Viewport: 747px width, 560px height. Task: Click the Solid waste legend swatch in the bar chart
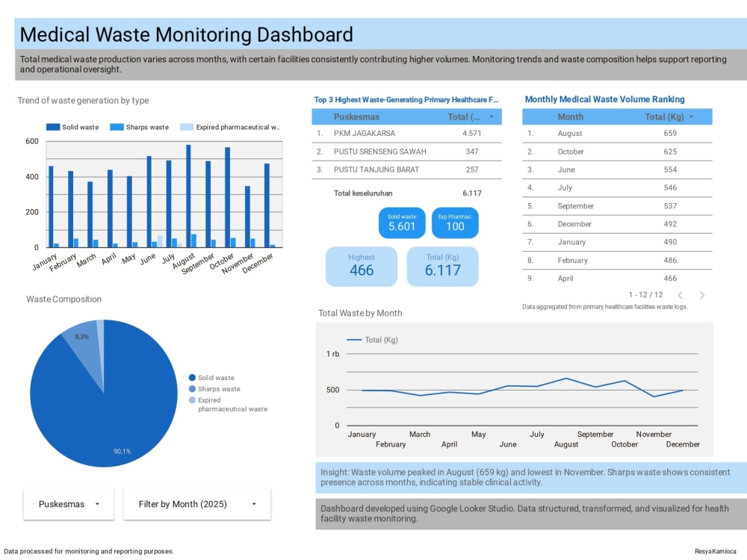[x=53, y=127]
